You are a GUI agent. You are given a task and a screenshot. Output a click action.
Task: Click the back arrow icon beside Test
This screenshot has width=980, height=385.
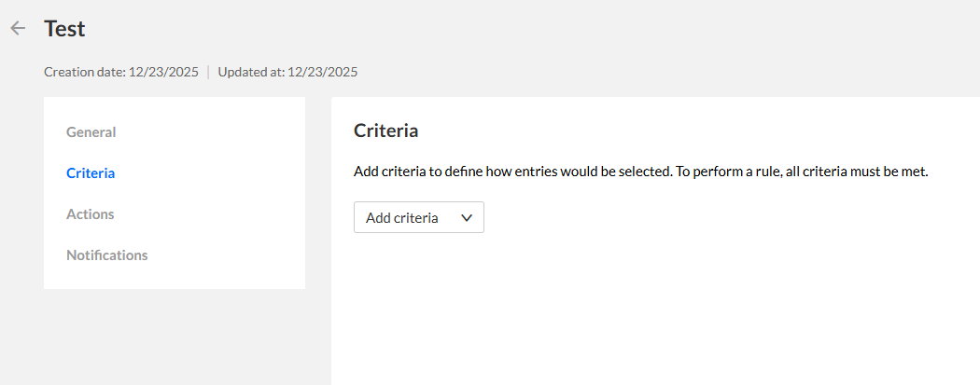pyautogui.click(x=18, y=29)
